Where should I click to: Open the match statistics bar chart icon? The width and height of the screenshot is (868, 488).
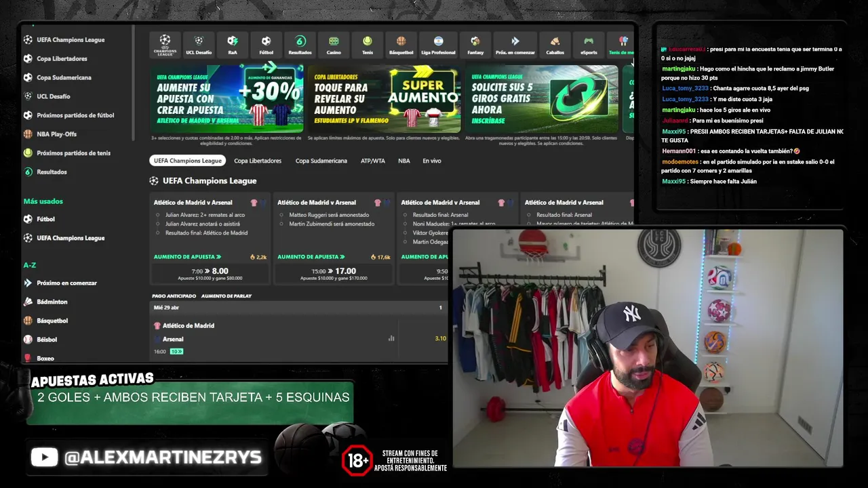tap(391, 338)
